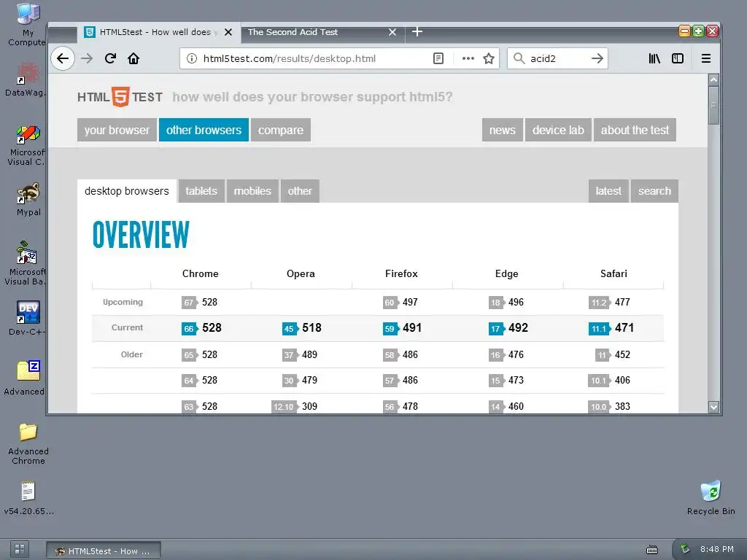Image resolution: width=747 pixels, height=560 pixels.
Task: Open current Opera 45 score 518
Action: coord(302,327)
